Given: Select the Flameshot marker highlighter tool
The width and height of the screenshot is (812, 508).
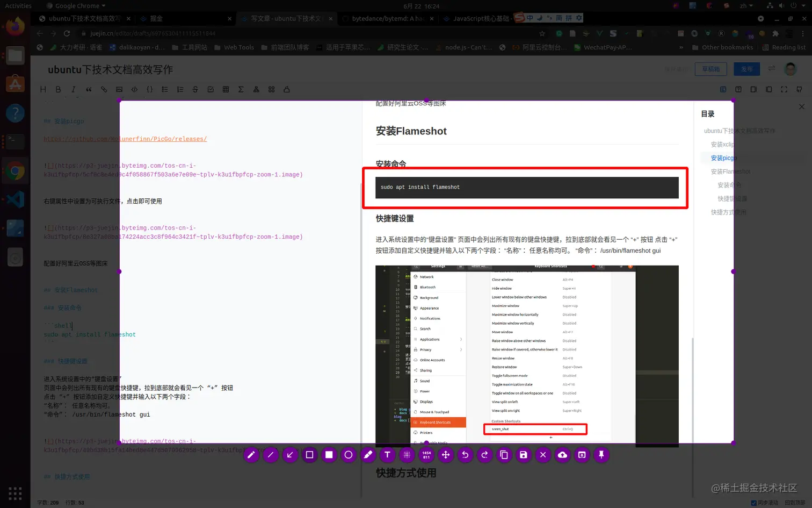Looking at the screenshot, I should coord(368,455).
